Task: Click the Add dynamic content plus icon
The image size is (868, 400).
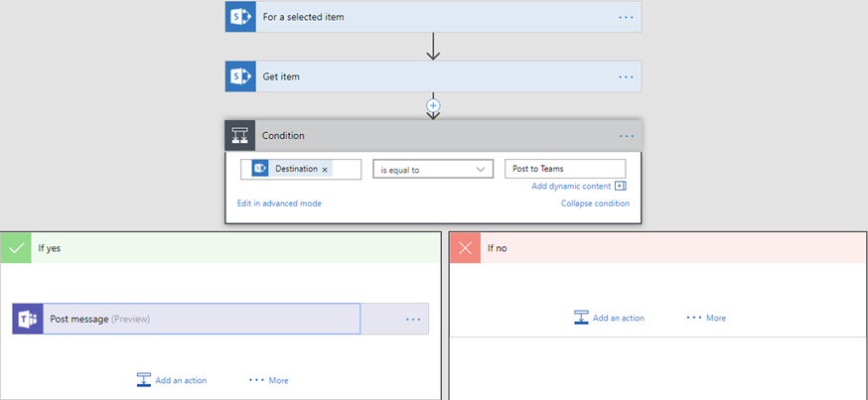Action: click(621, 186)
